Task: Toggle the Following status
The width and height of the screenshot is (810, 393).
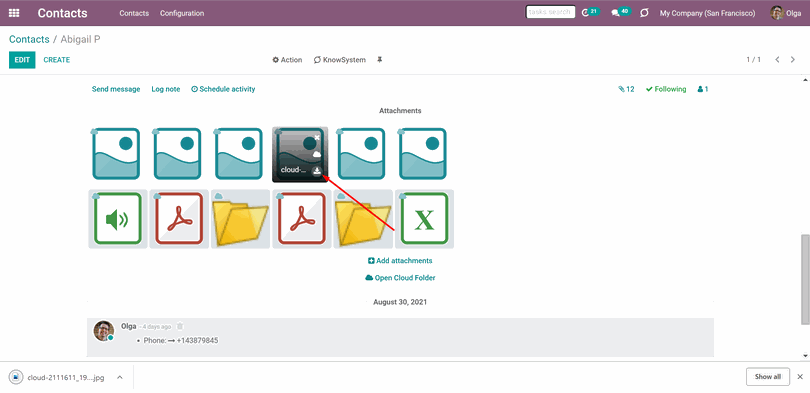Action: [666, 89]
